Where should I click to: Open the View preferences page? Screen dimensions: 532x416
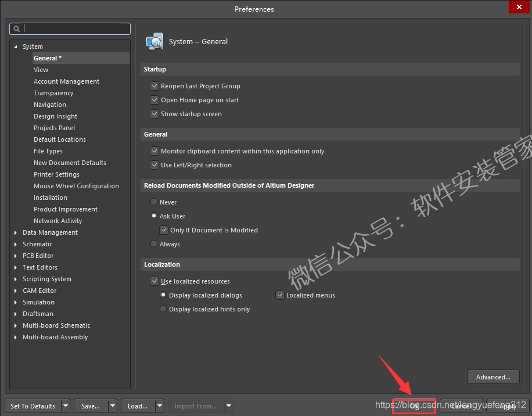pos(41,70)
